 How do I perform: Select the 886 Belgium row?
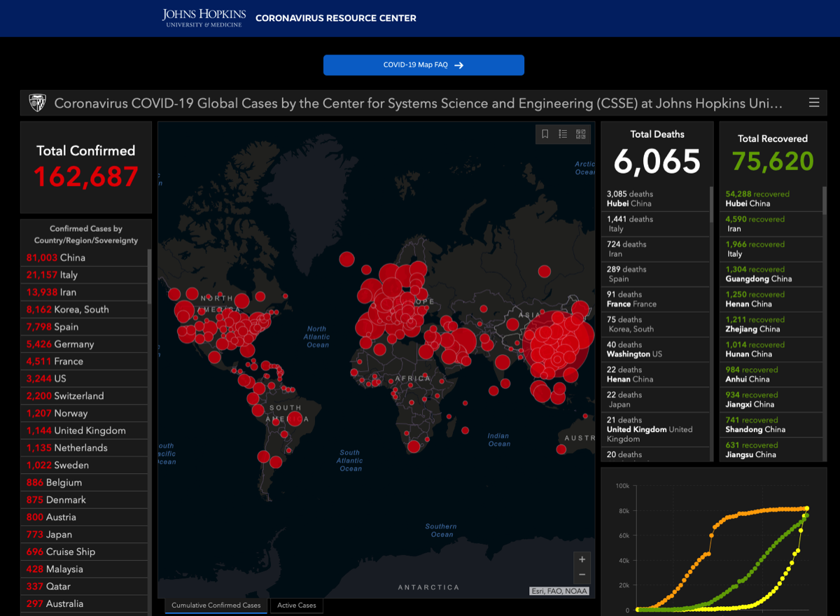coord(84,482)
